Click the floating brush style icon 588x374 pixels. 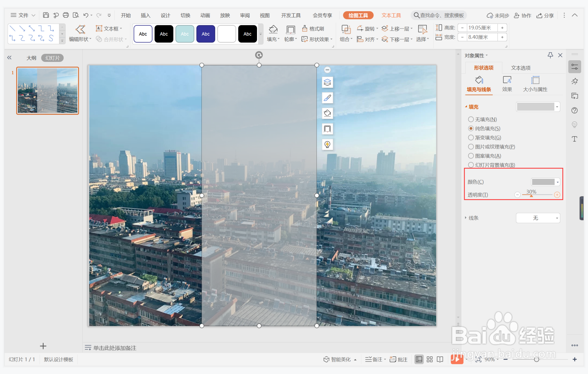(x=327, y=98)
